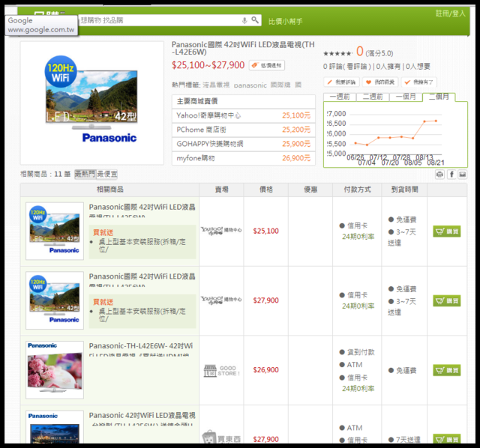Click the Facebook share icon

[x=451, y=175]
